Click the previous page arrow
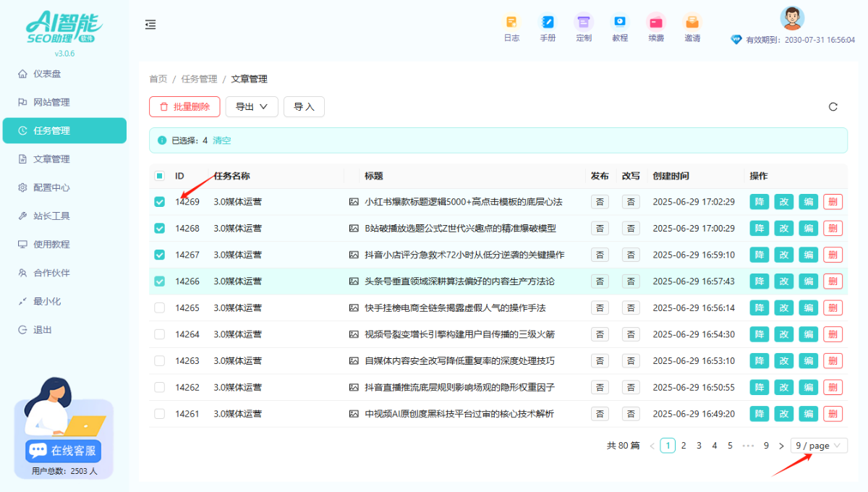The image size is (868, 492). coord(652,446)
